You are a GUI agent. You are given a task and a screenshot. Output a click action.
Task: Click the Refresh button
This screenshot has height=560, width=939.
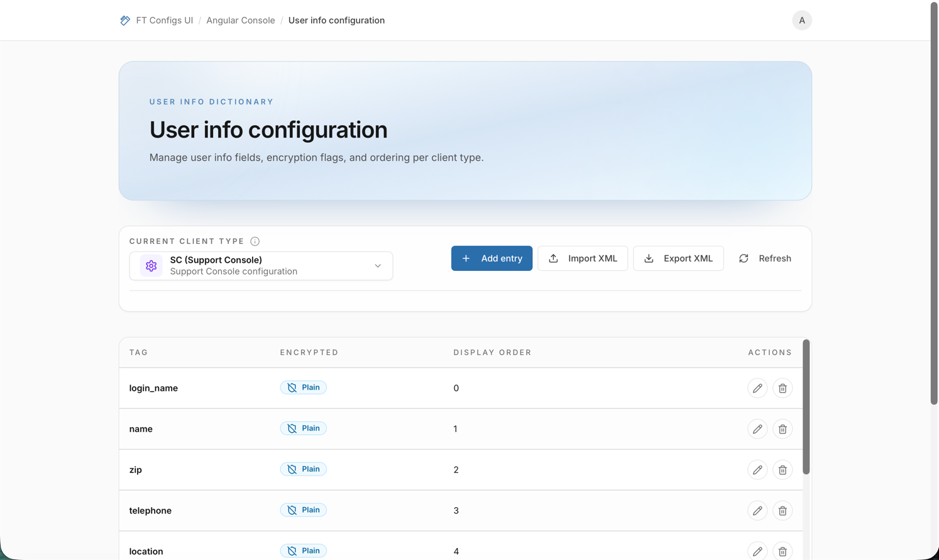(x=764, y=258)
